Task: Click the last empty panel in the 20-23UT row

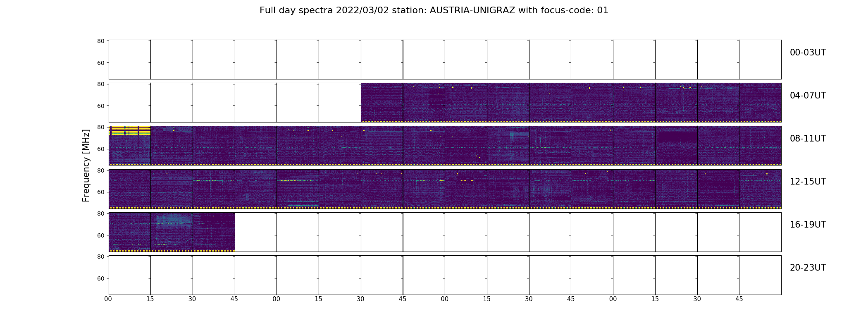Action: pyautogui.click(x=760, y=275)
